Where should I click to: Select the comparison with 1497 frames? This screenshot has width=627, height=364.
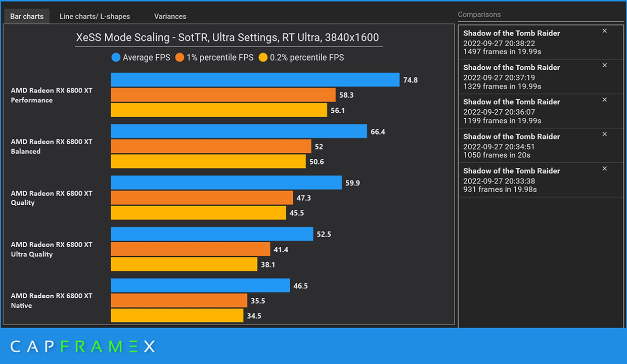click(x=541, y=42)
